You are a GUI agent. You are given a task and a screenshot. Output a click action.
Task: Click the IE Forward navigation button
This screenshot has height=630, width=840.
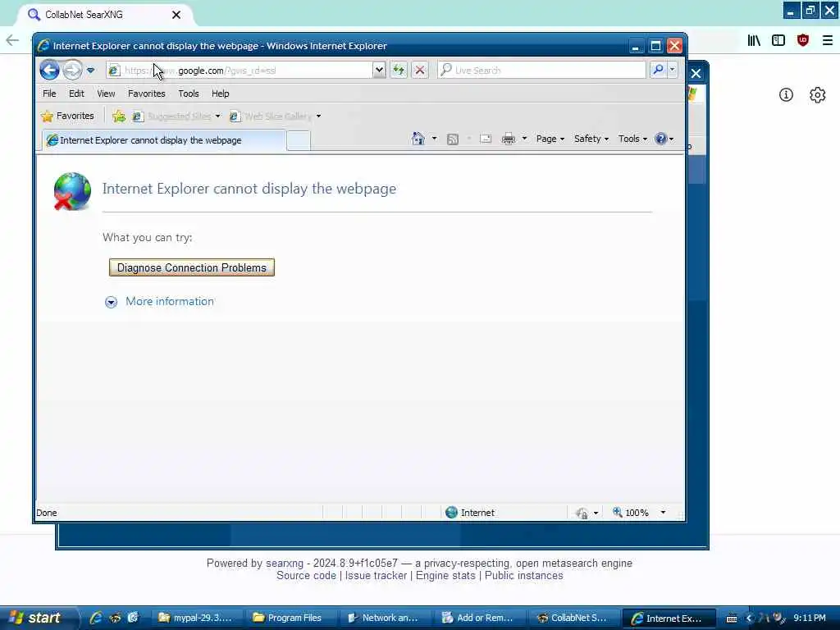tap(72, 71)
